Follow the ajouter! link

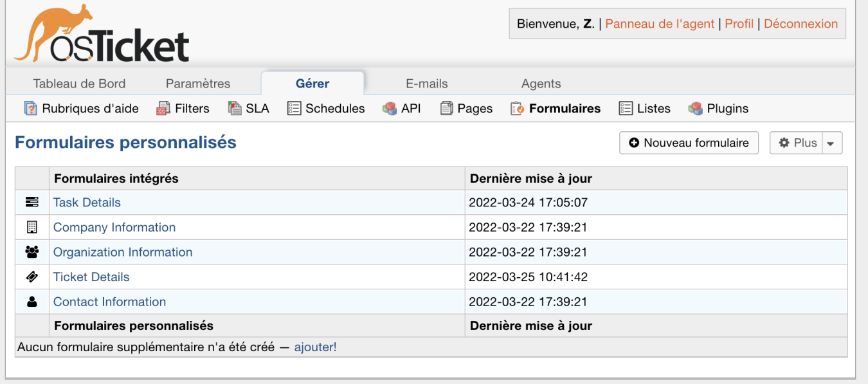pos(315,347)
